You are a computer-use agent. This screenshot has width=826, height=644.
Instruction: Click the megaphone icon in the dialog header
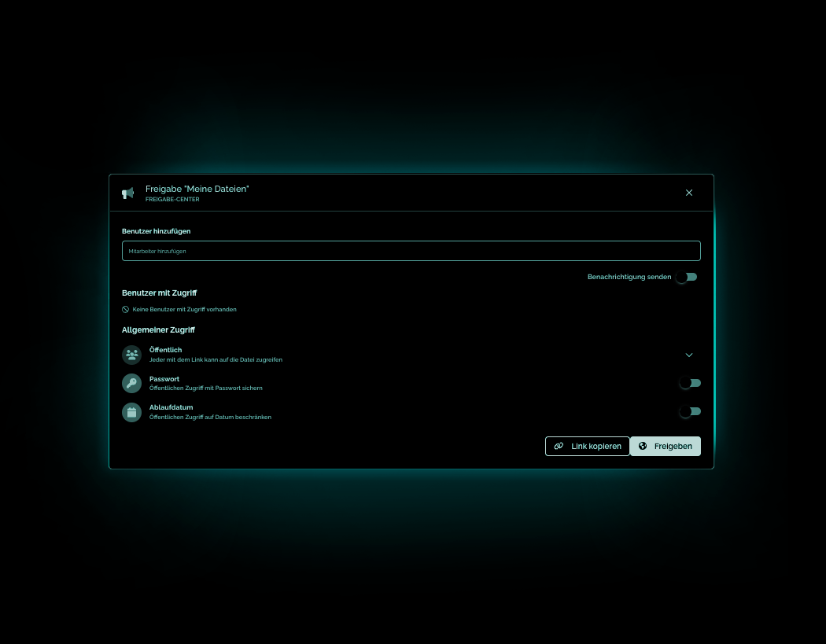coord(127,193)
